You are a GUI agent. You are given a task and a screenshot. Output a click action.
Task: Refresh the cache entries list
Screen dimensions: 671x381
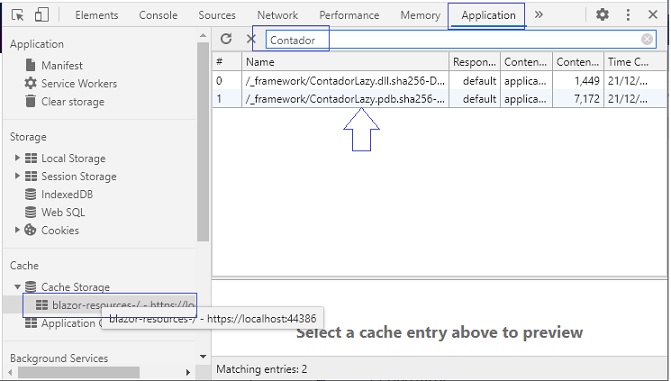coord(226,39)
